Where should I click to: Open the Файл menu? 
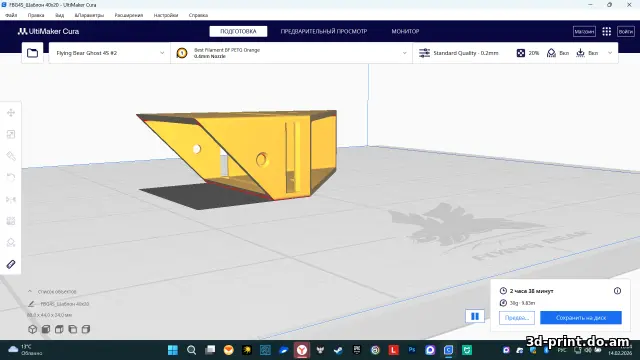click(11, 15)
